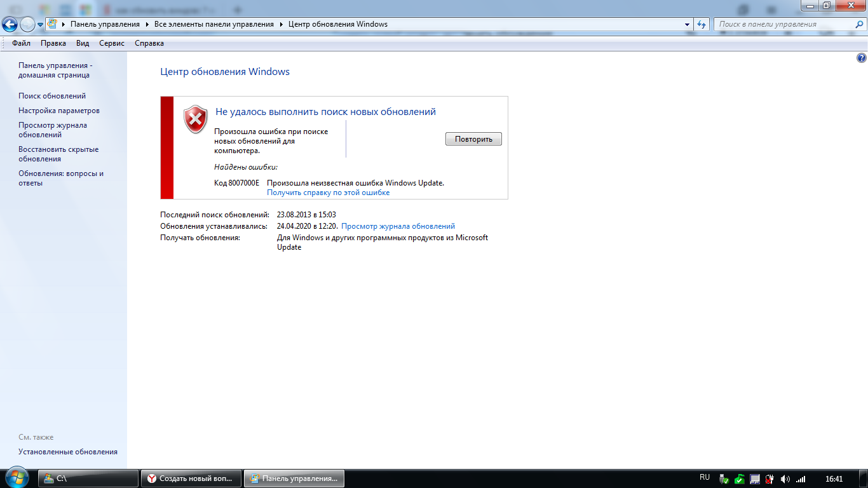Open 'Просмотр журнала обновлений' link beside install date
868x488 pixels.
click(398, 226)
